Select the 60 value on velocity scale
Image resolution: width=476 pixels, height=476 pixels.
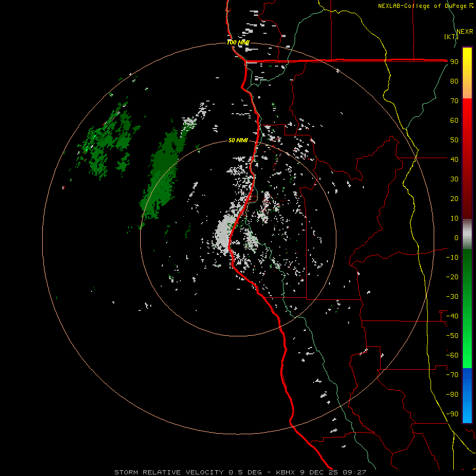454,120
